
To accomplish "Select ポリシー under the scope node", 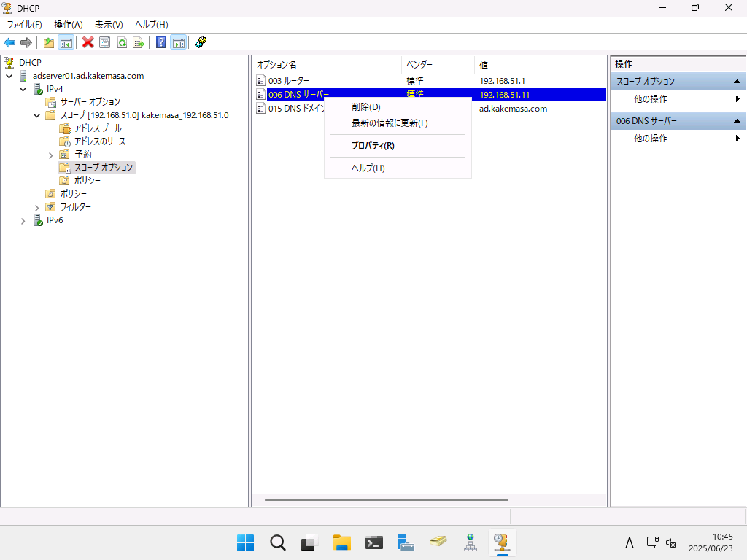I will pyautogui.click(x=88, y=181).
